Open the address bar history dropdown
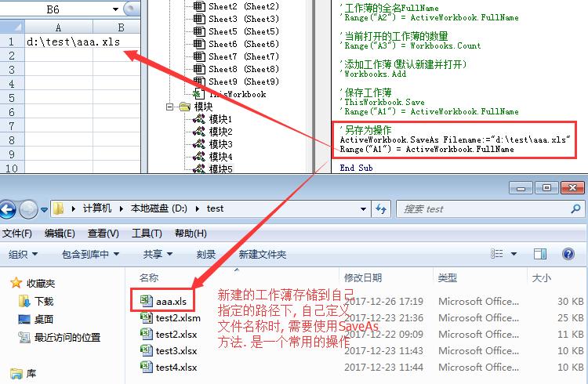Viewport: 588px width, 384px height. pyautogui.click(x=363, y=209)
